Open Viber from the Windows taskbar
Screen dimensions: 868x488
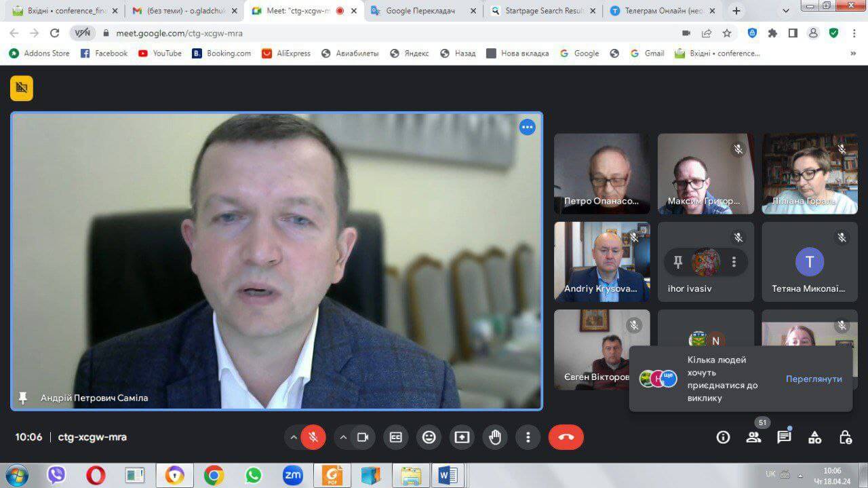(x=56, y=475)
